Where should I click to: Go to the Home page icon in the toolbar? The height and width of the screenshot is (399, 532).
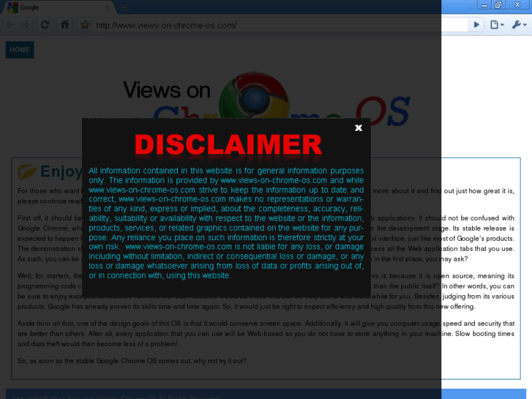point(64,24)
